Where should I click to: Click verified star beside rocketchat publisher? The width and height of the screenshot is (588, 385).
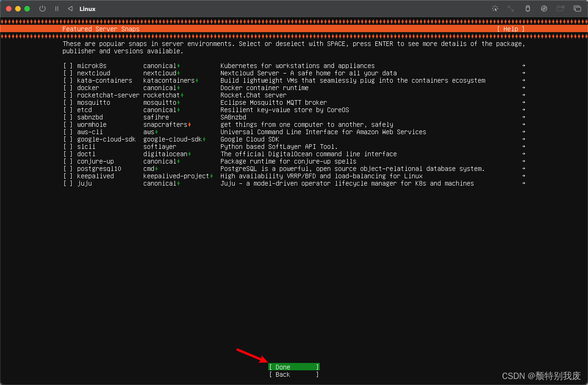[182, 95]
